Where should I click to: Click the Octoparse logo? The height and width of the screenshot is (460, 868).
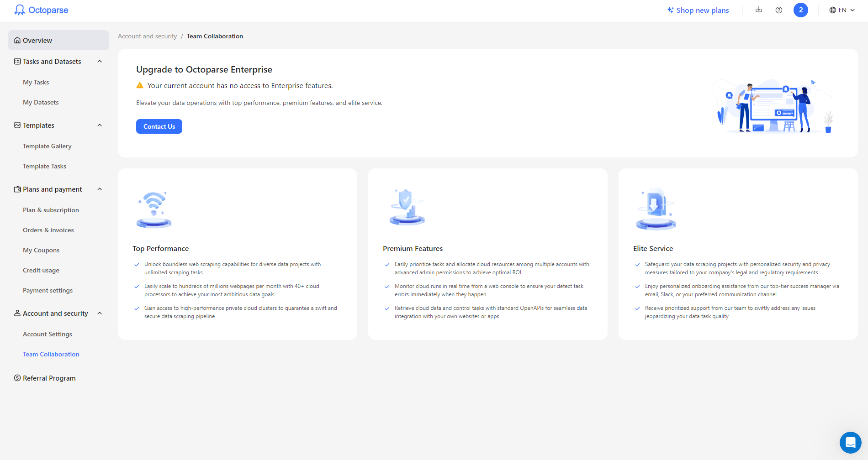click(x=41, y=10)
